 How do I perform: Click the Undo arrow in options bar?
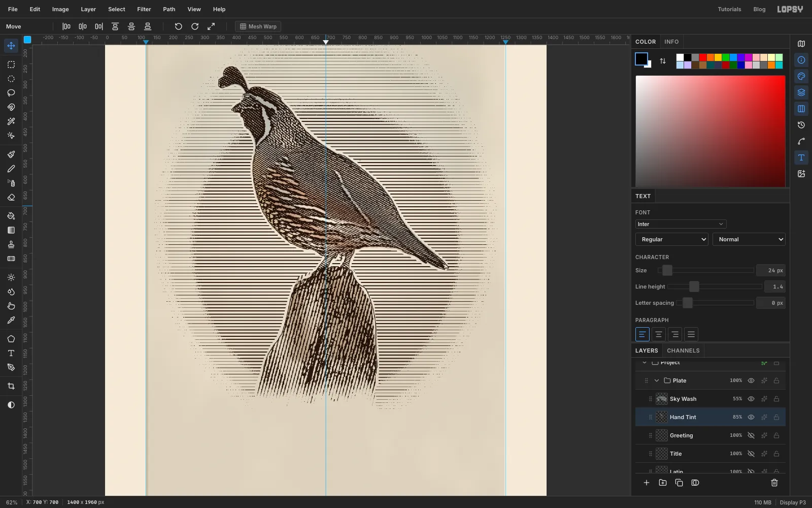[178, 26]
